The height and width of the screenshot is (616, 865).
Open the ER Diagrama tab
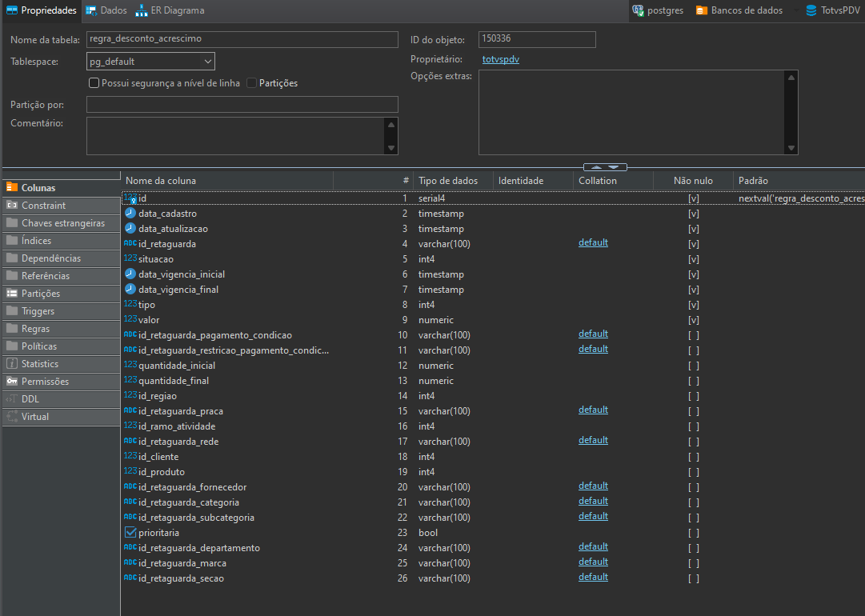click(x=170, y=10)
